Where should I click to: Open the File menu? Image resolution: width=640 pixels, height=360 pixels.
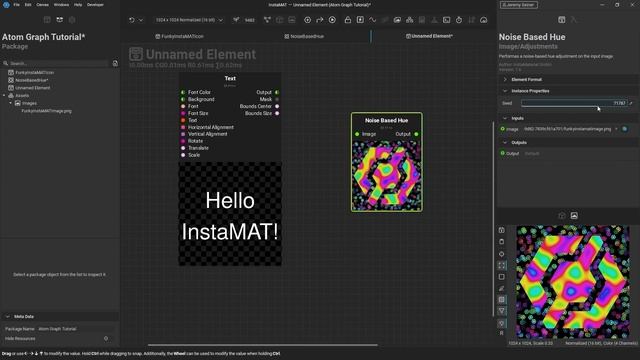[x=16, y=5]
